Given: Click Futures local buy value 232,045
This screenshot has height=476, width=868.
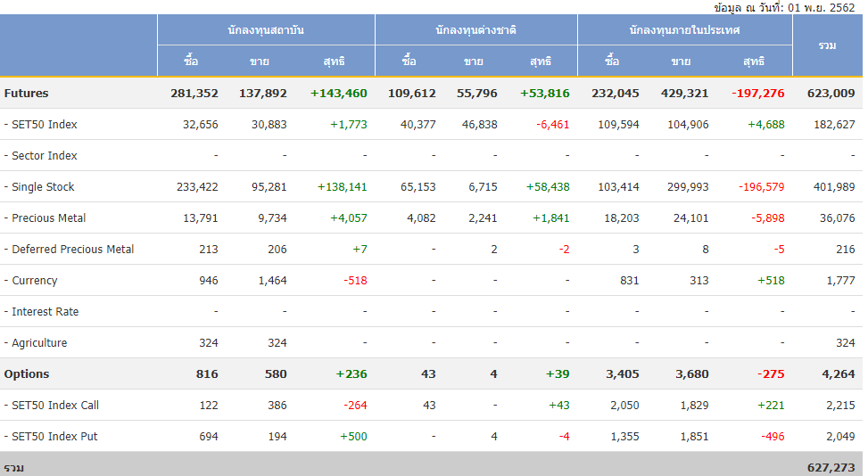Looking at the screenshot, I should coord(616,93).
